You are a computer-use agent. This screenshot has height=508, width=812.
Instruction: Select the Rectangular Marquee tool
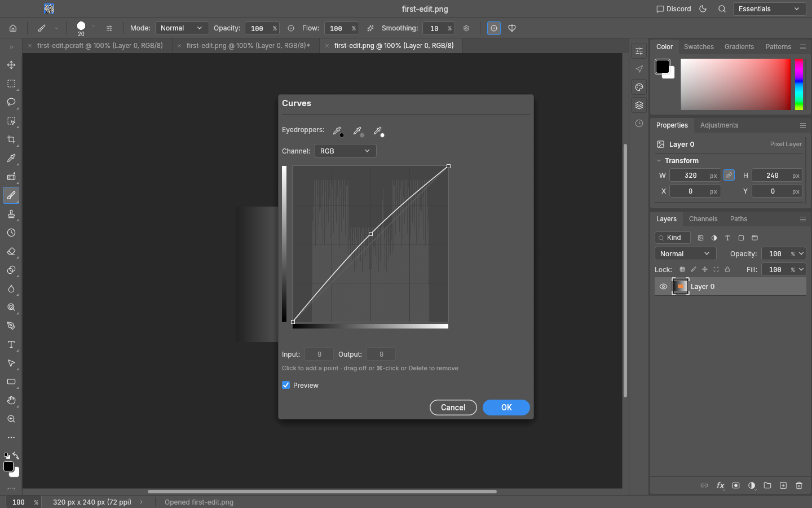coord(11,84)
